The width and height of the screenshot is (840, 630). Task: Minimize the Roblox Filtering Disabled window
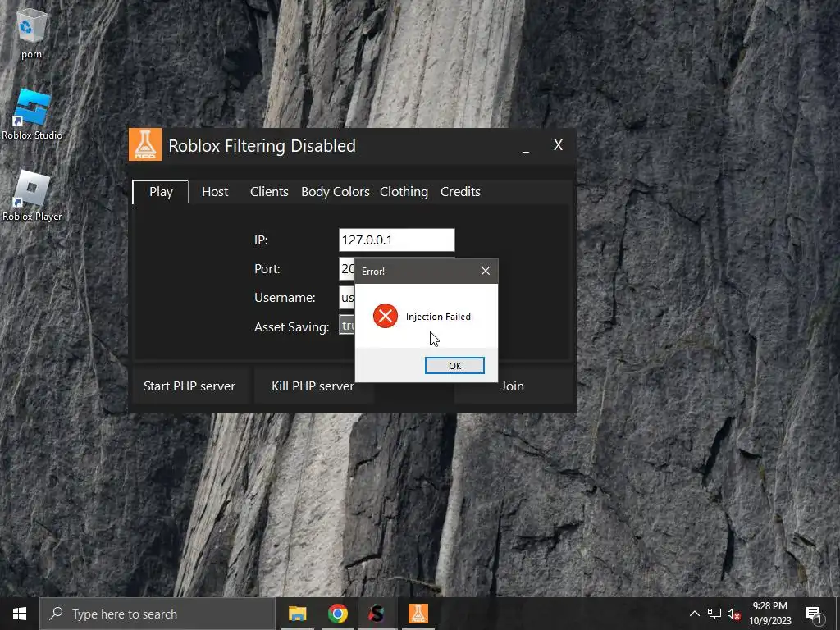(526, 146)
